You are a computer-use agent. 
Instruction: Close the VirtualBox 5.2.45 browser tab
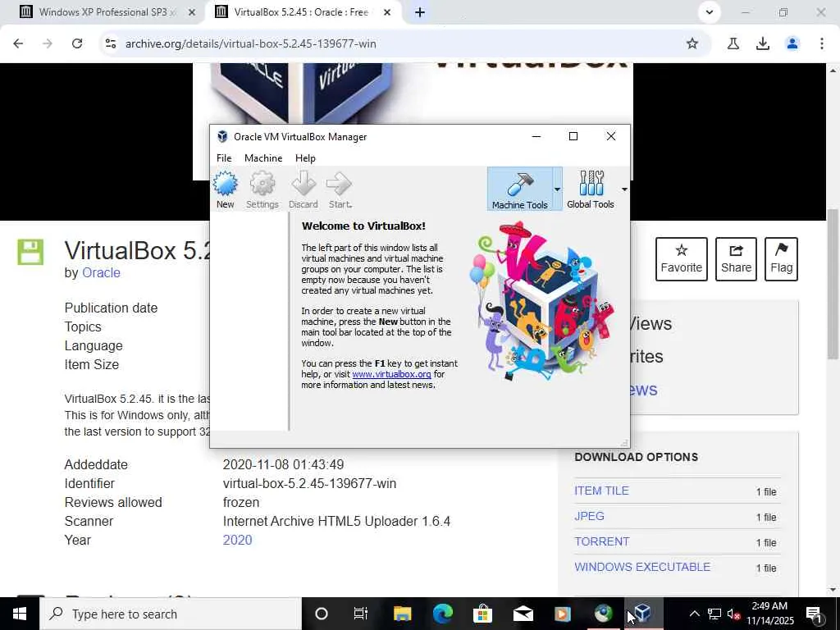pos(387,12)
